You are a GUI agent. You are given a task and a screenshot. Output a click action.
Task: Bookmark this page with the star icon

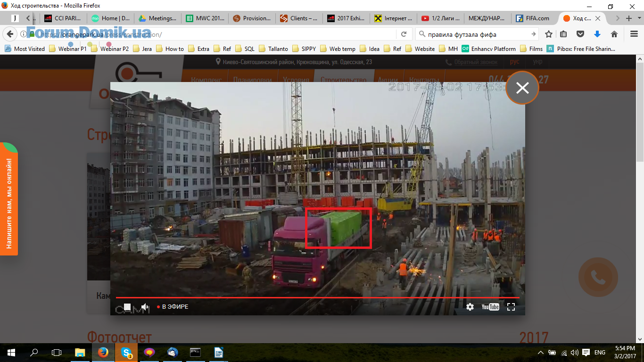coord(549,34)
